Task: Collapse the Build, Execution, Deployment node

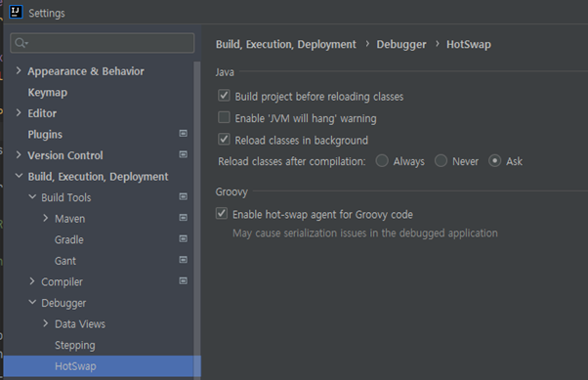Action: tap(19, 176)
